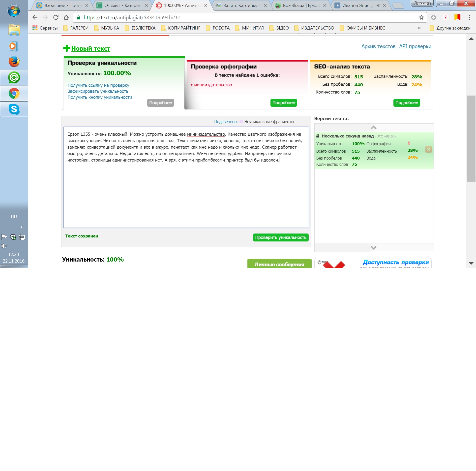
Task: Open Сервисы apps shortcut
Action: 45,28
